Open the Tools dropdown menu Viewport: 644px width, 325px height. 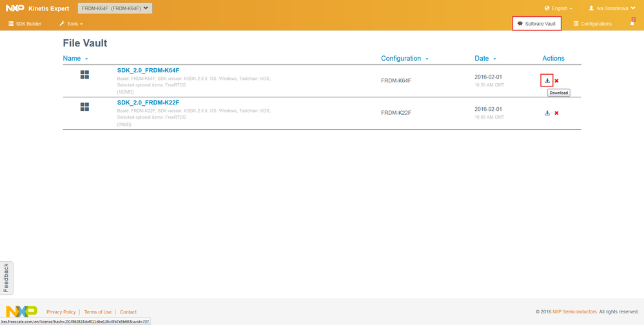point(71,24)
